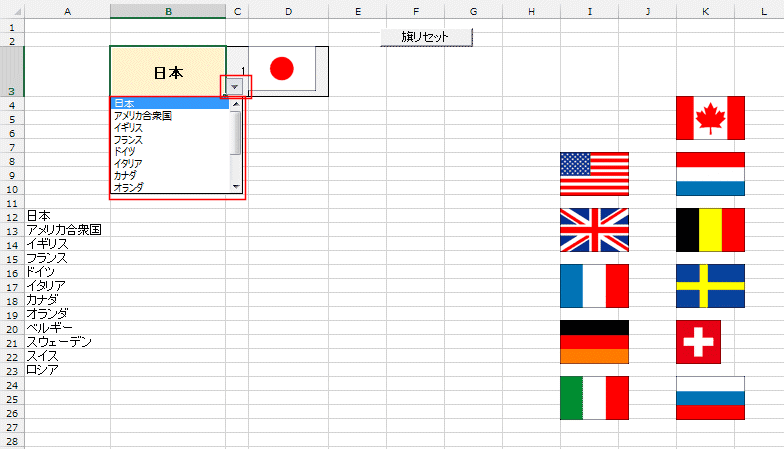
Task: Pick イギリス in the dropdown list
Action: pos(170,128)
